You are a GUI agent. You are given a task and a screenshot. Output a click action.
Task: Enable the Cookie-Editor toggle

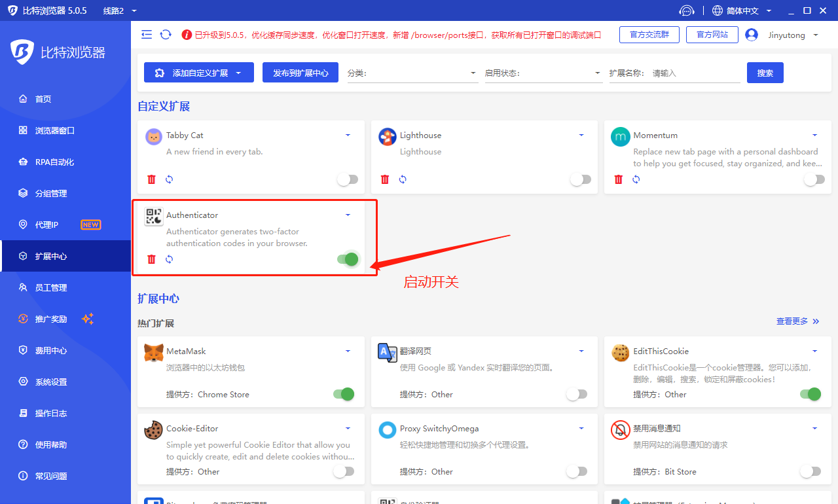coord(344,471)
